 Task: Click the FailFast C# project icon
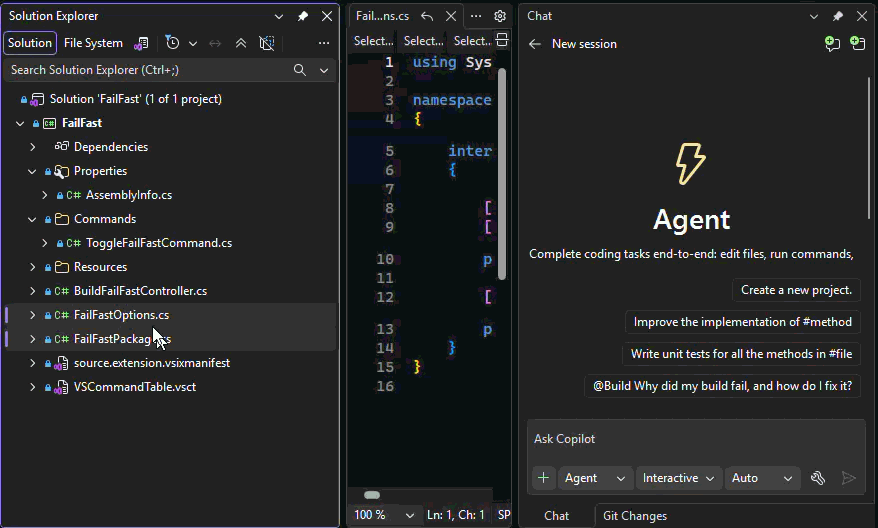49,123
